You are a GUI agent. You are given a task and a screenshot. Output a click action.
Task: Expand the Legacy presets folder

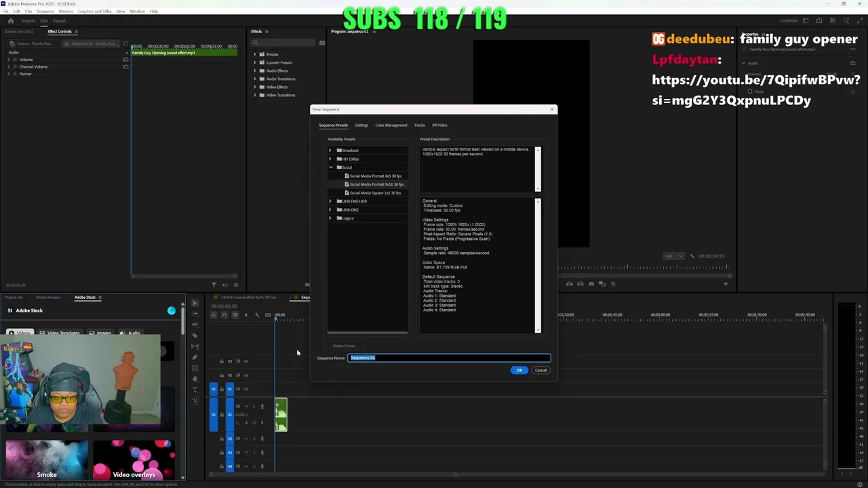point(330,218)
